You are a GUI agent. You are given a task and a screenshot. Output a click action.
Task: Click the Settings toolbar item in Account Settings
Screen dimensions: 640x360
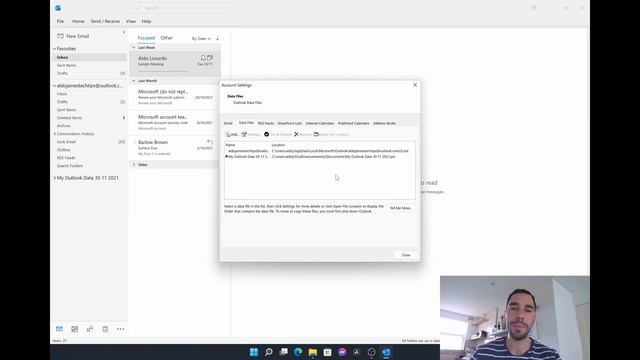tap(251, 134)
